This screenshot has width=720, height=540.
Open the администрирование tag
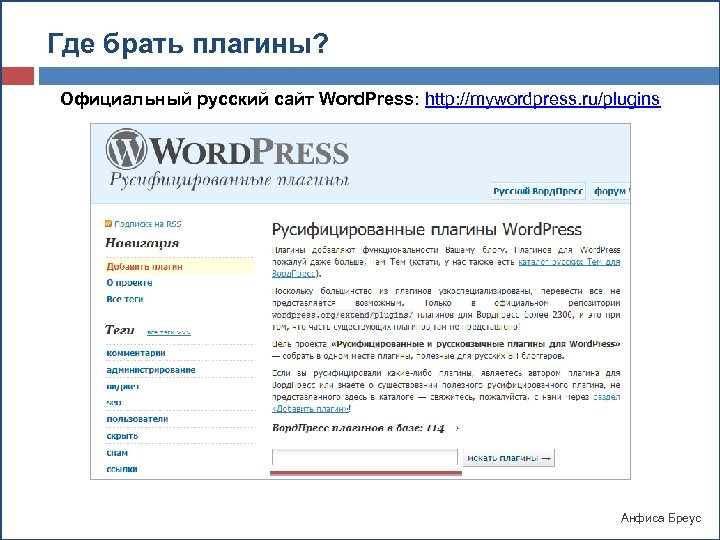(151, 370)
